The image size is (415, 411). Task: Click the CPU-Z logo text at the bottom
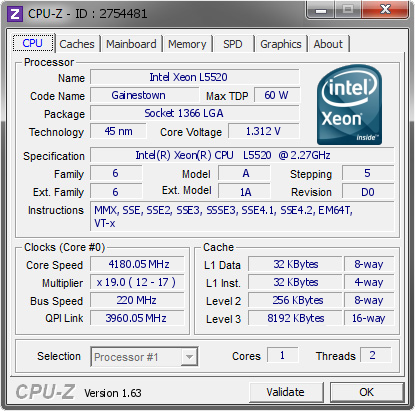(45, 392)
